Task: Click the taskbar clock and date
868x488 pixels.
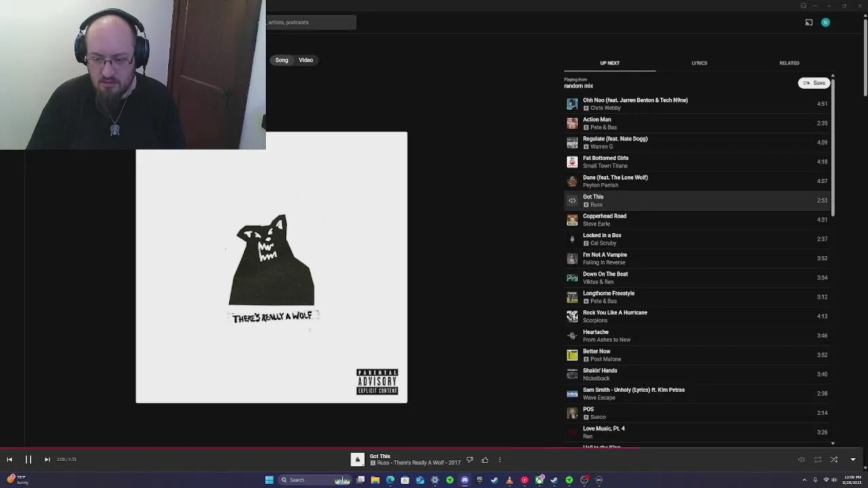Action: [x=853, y=480]
